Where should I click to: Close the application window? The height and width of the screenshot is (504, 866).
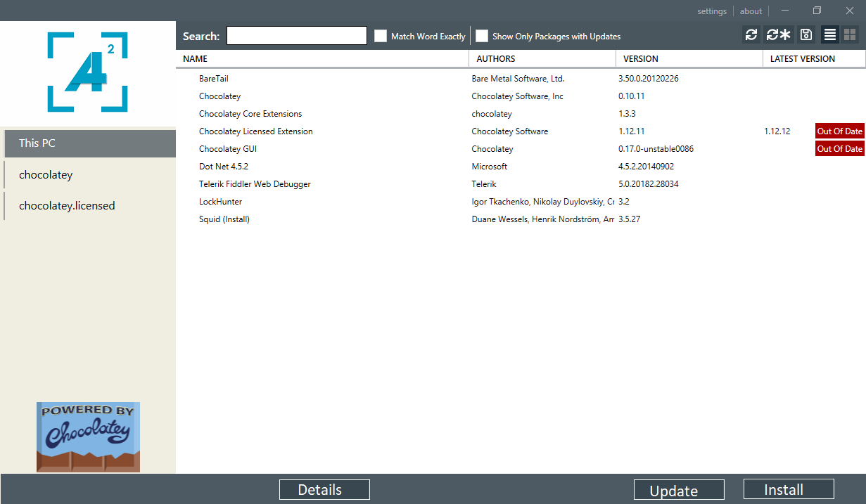849,11
